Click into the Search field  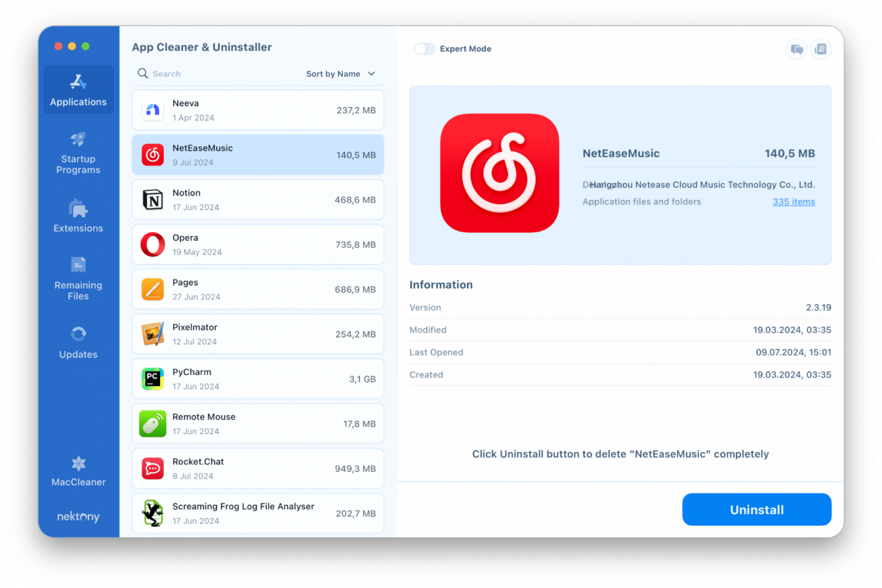[x=218, y=74]
